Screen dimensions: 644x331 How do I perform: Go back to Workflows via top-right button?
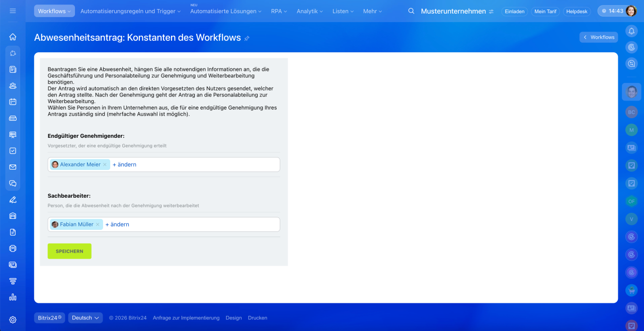click(599, 37)
